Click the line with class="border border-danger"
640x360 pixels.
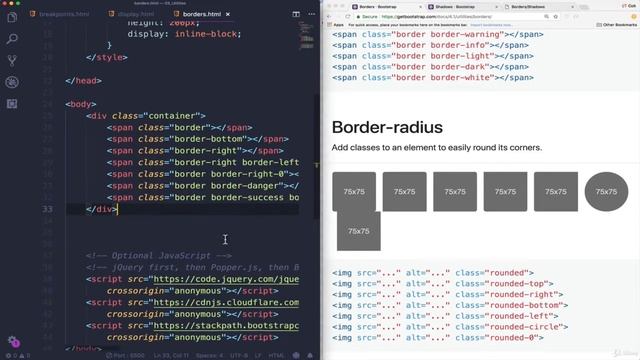point(203,186)
